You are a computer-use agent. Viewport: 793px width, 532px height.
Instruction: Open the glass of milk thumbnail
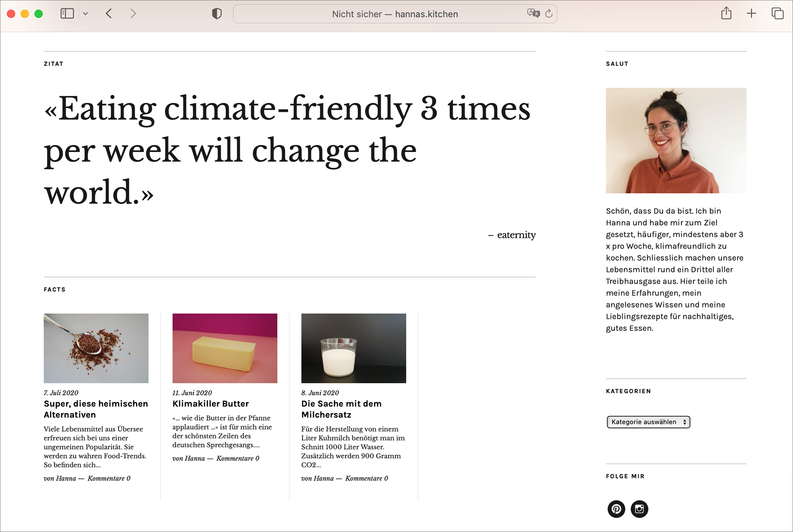[354, 348]
